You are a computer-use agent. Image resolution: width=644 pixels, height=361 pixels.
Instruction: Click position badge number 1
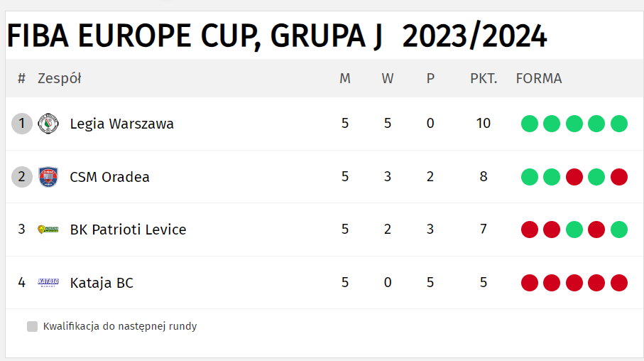pos(22,124)
